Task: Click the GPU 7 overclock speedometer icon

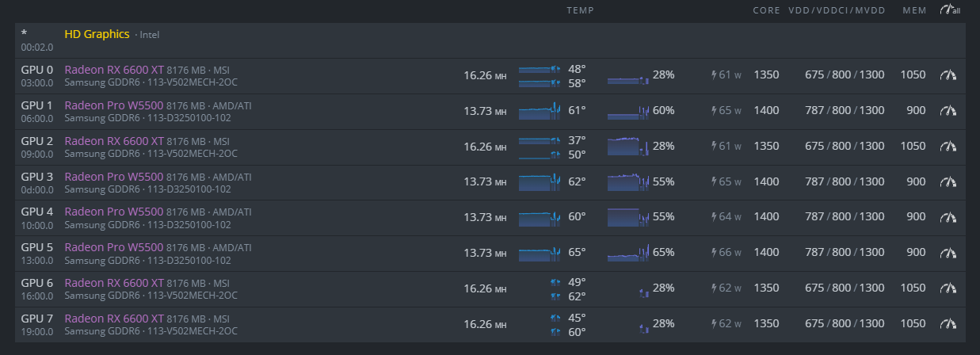Action: pos(948,324)
